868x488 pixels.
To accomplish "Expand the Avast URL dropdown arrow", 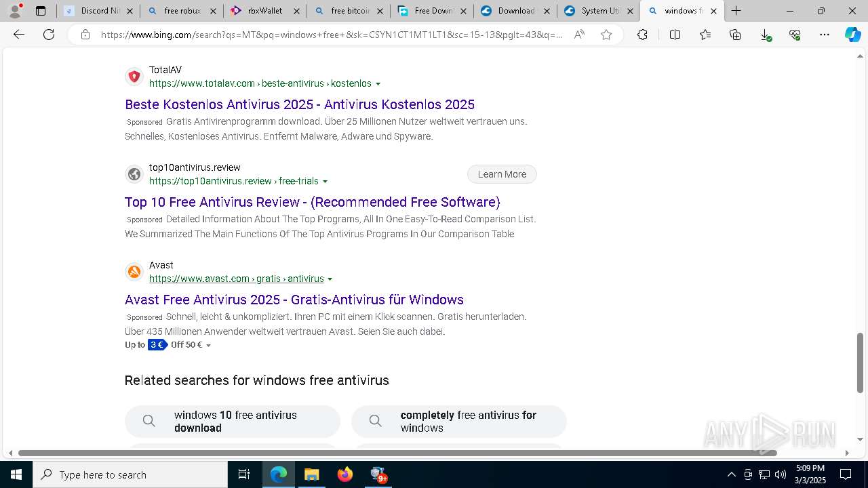I will 330,279.
